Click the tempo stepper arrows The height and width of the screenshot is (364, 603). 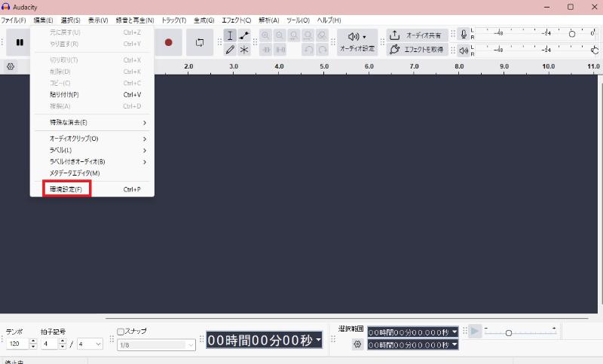pyautogui.click(x=33, y=344)
